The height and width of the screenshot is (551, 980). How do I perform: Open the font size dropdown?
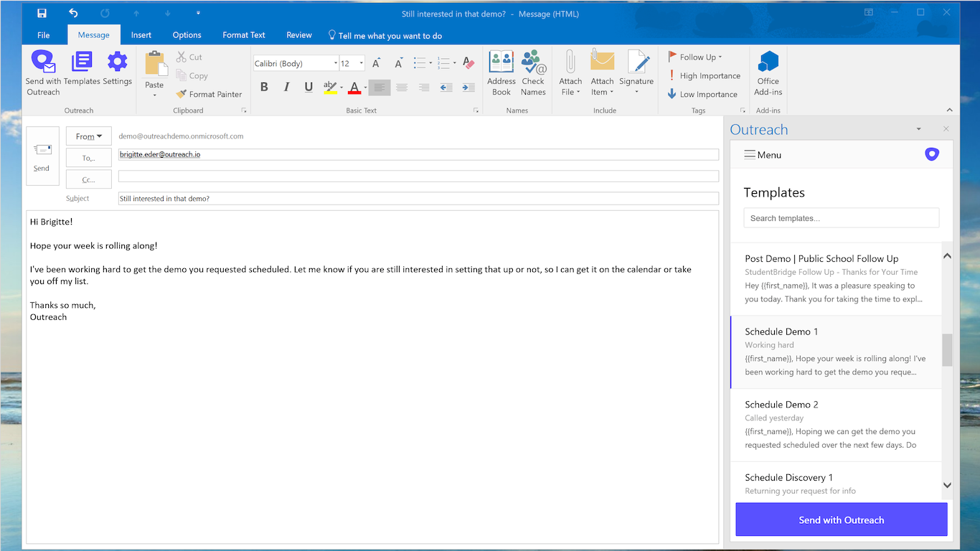click(x=361, y=62)
